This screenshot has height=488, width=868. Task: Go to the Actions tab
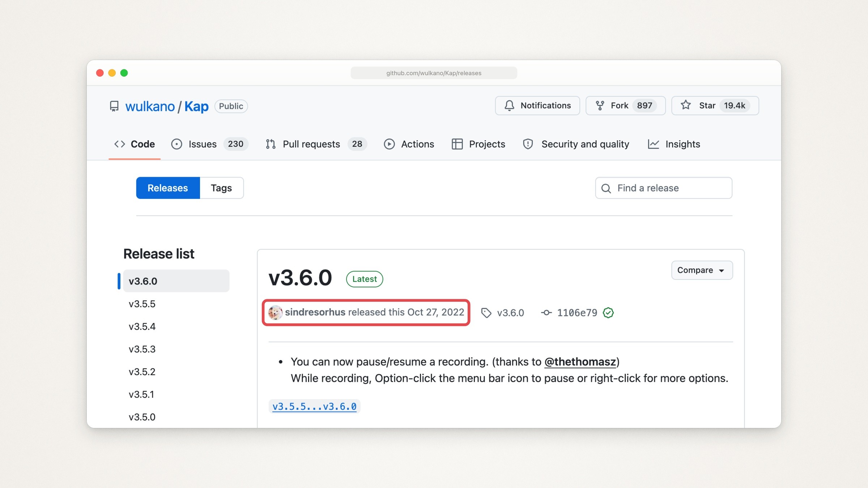point(409,144)
